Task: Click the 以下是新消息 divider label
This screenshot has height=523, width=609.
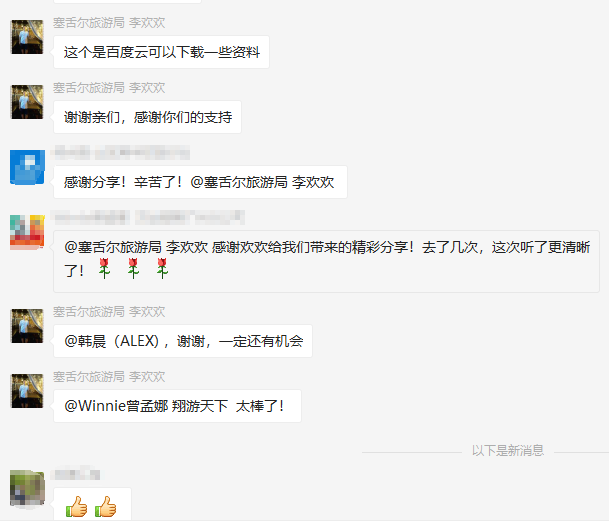Action: [x=508, y=450]
